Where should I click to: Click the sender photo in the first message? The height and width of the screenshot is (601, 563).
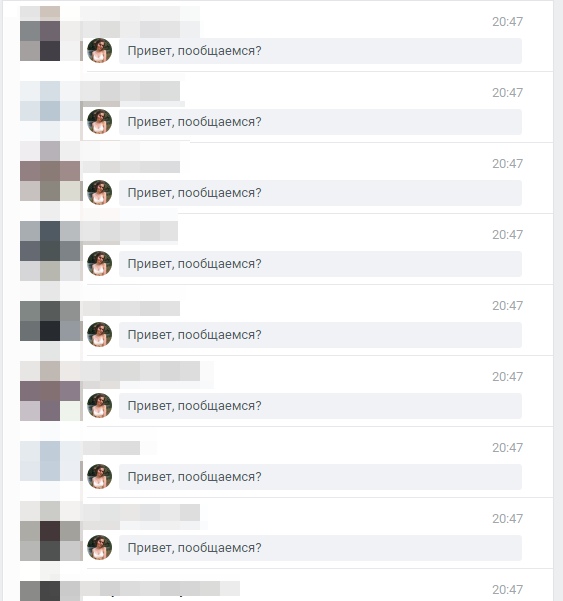click(x=100, y=51)
